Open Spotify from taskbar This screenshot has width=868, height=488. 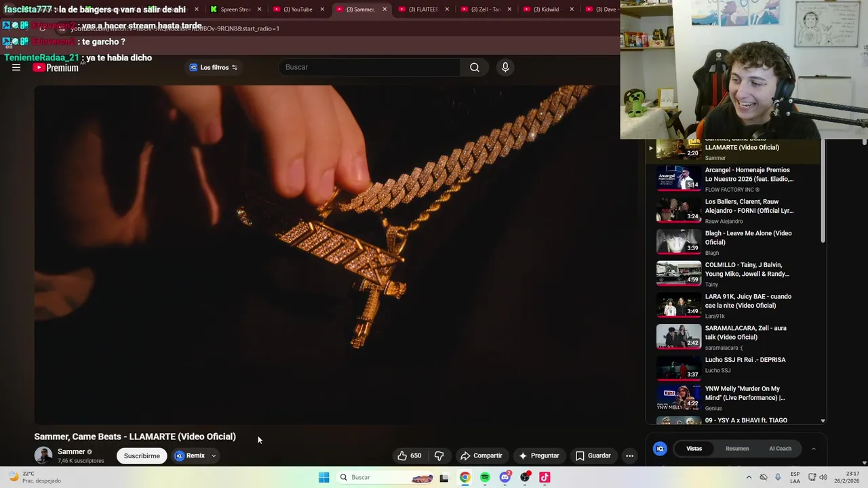point(485,477)
